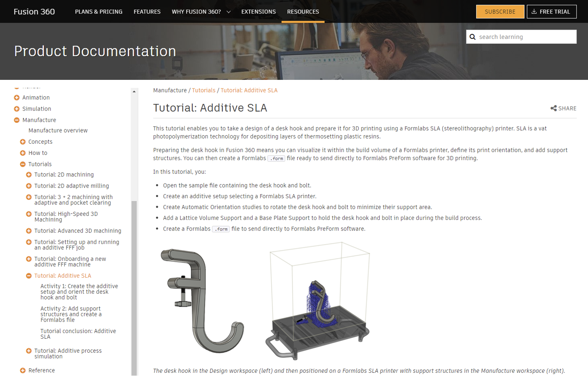Collapse Tutorial: Additive SLA minus icon
Viewport: 588px width, 376px height.
(x=29, y=276)
